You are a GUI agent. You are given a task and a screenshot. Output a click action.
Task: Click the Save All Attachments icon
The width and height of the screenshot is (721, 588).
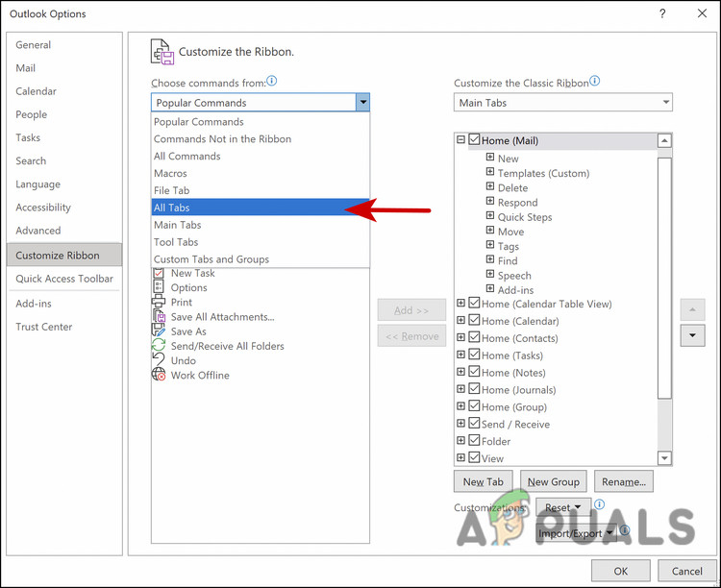pos(159,317)
